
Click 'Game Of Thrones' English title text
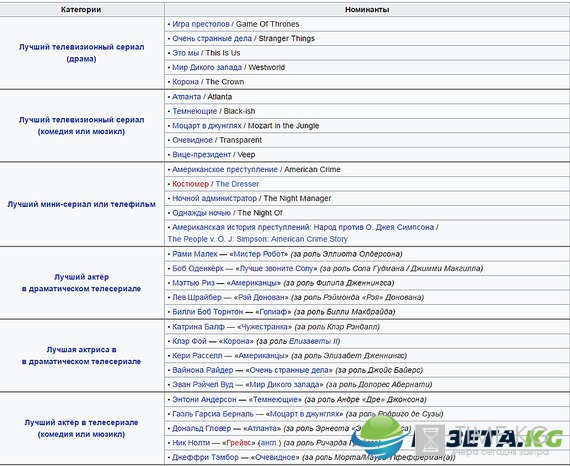(x=268, y=24)
